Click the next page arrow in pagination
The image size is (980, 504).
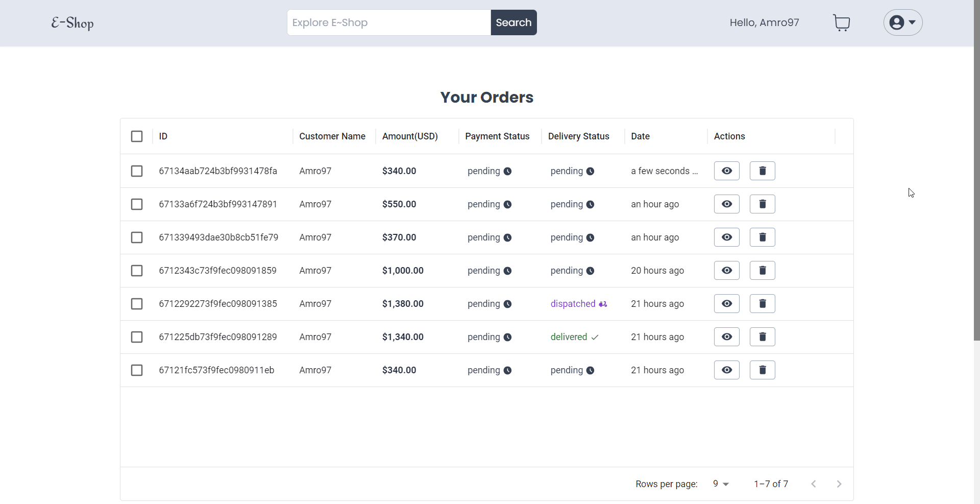coord(839,484)
